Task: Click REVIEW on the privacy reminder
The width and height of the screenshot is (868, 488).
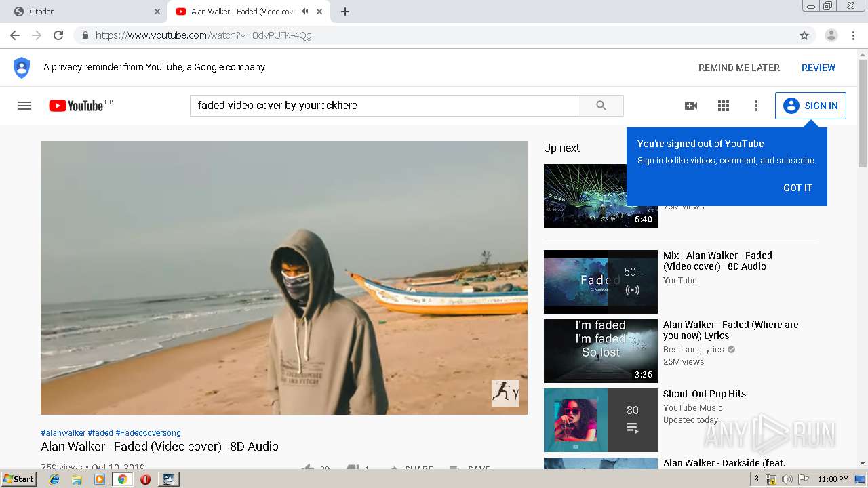Action: point(818,68)
